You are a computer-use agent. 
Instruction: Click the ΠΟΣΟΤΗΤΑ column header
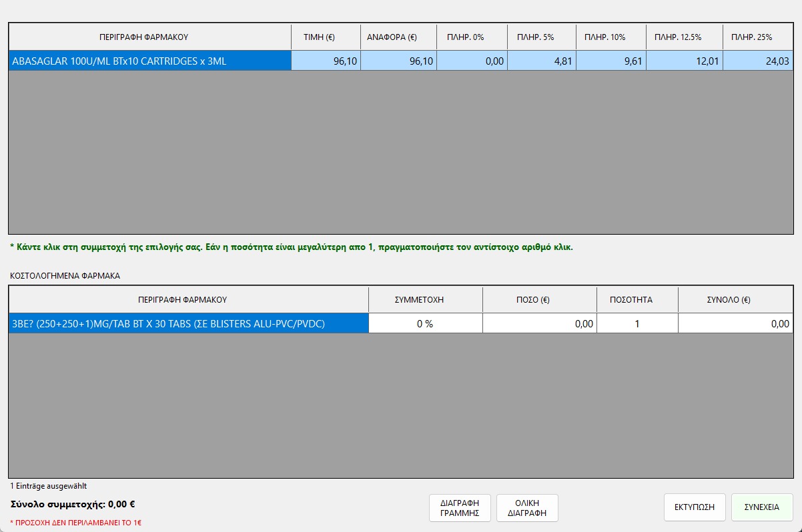pos(638,300)
